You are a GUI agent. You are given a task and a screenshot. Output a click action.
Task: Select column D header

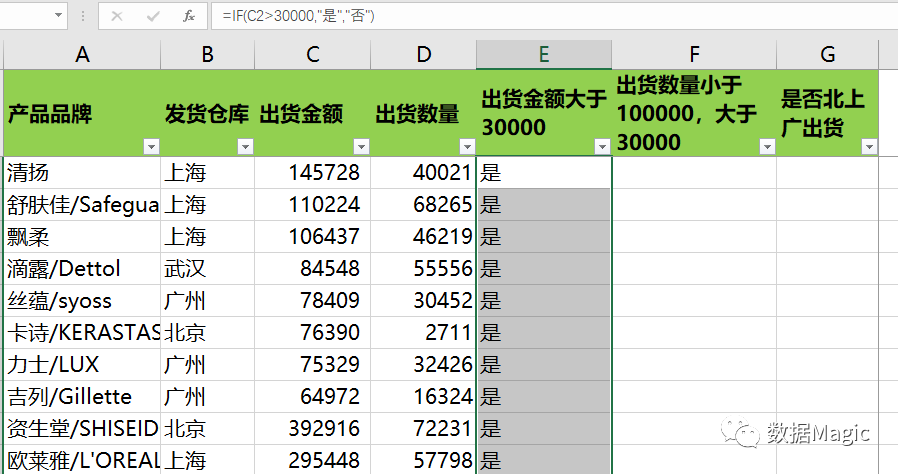[424, 55]
